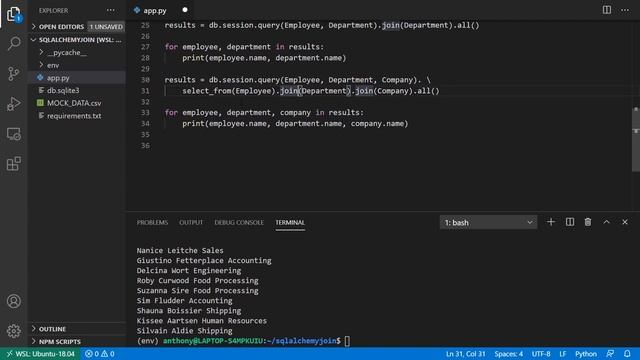The height and width of the screenshot is (360, 640).
Task: Switch to the OUTPUT tab
Action: (x=191, y=222)
